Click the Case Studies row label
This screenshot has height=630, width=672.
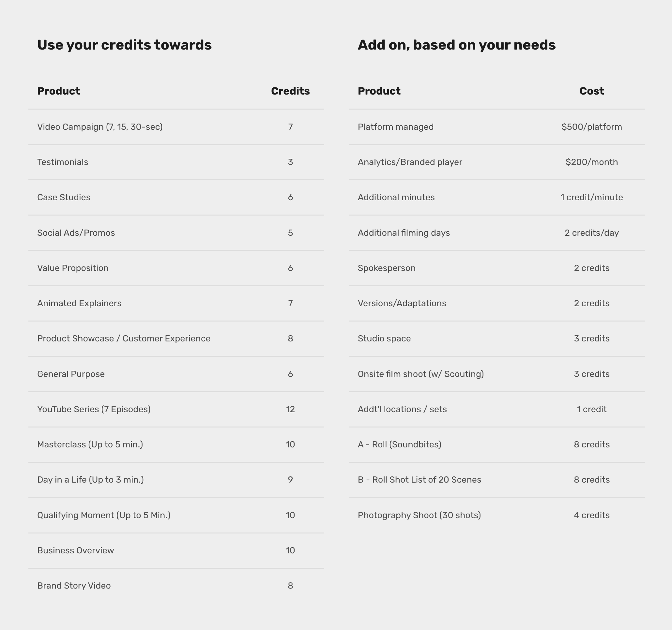pos(64,197)
